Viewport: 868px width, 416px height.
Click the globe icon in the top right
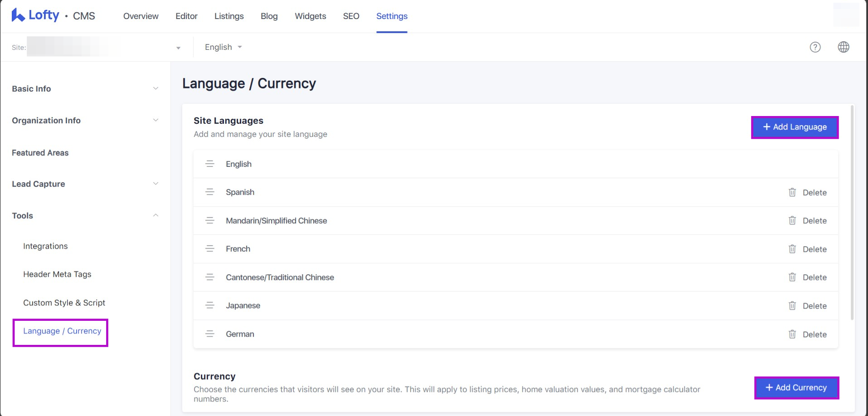coord(843,47)
